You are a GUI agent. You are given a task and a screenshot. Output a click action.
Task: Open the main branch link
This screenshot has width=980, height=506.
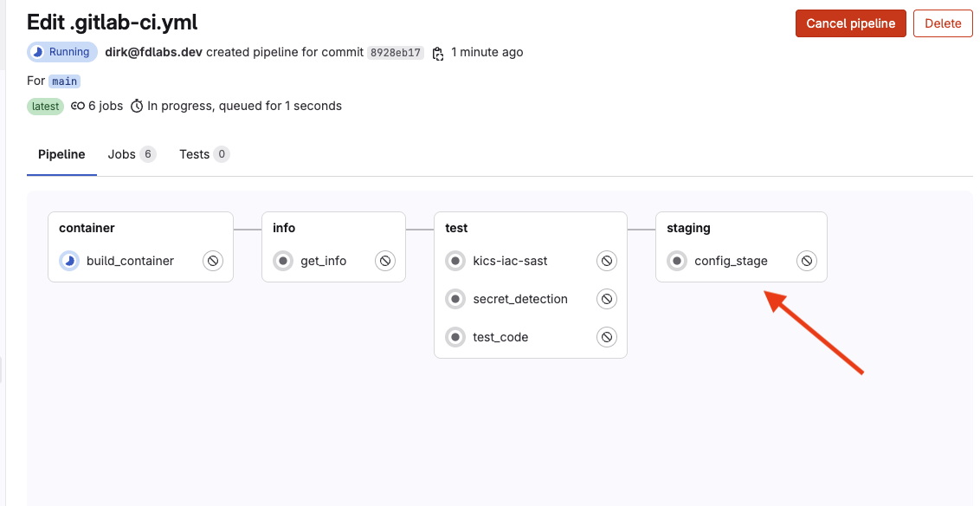(x=64, y=81)
